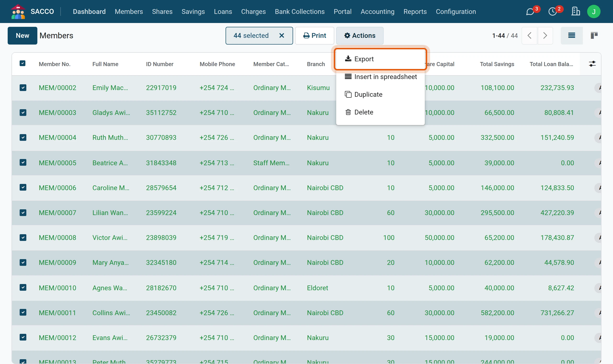Click the New button
This screenshot has width=613, height=364.
[22, 36]
